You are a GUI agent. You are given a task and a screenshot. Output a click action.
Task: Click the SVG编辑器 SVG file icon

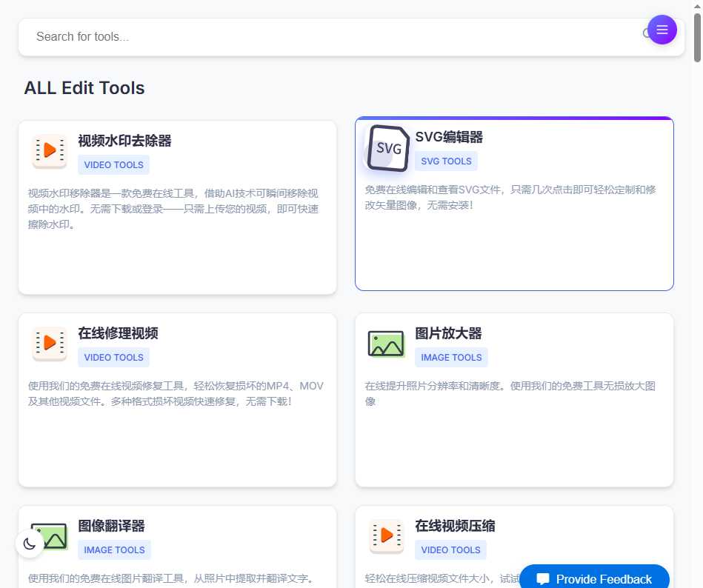pyautogui.click(x=387, y=149)
